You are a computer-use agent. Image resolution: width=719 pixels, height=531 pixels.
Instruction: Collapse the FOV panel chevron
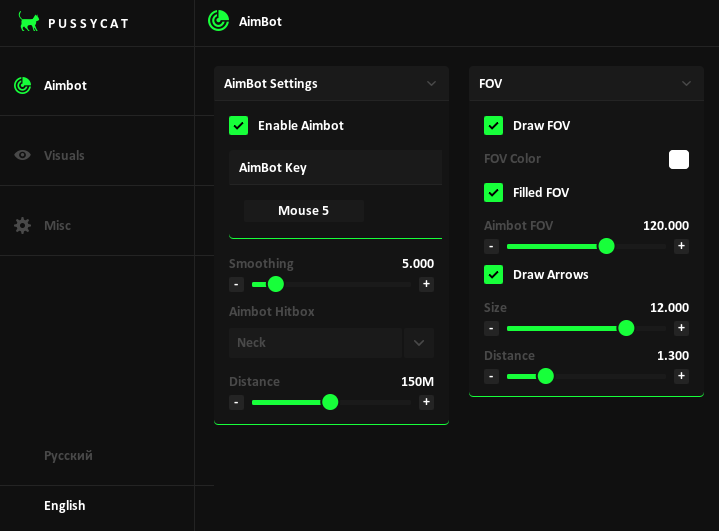point(686,84)
